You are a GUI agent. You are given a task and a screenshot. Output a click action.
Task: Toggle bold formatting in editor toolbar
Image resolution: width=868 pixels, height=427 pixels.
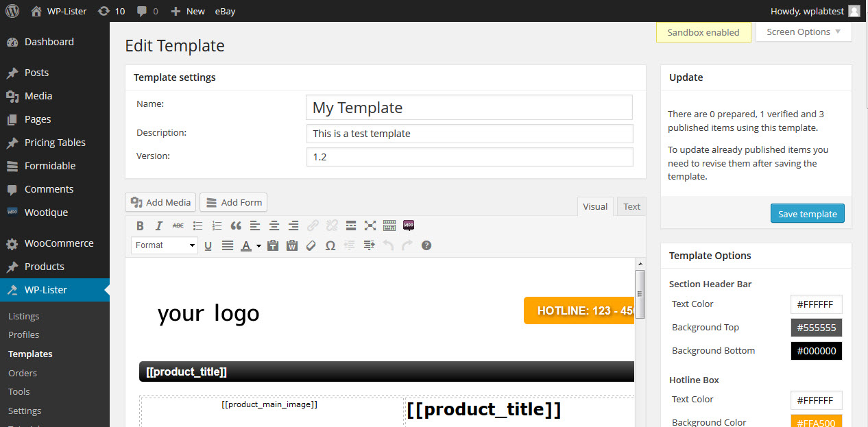point(140,225)
